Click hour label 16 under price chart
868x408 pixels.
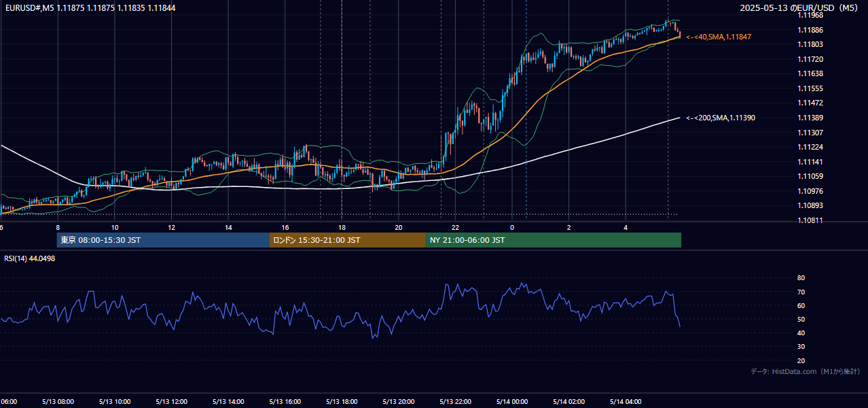(x=285, y=228)
